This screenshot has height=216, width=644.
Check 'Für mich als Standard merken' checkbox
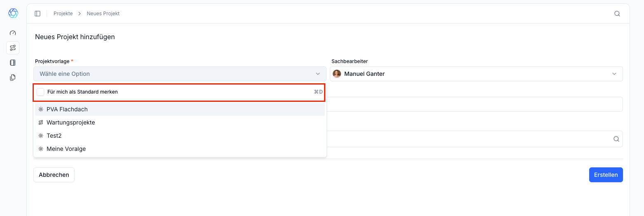point(40,92)
